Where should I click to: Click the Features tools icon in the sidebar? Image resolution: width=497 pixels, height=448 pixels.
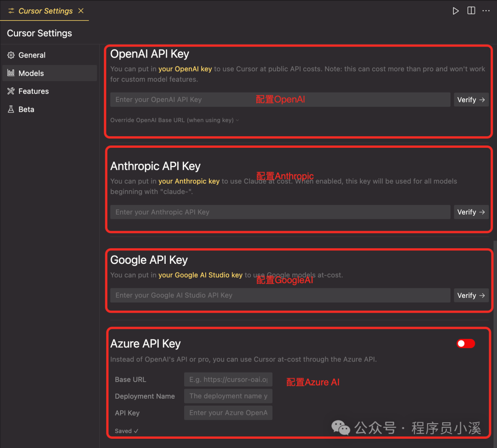click(11, 91)
